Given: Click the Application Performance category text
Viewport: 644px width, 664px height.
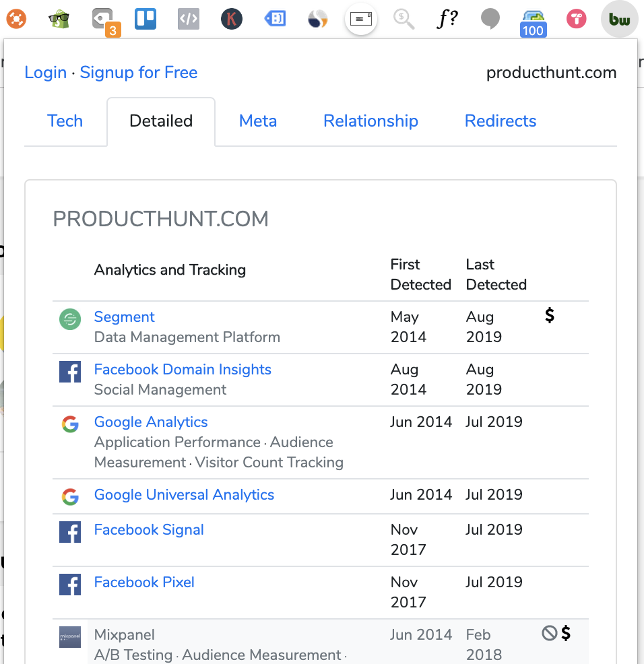Looking at the screenshot, I should 177,442.
